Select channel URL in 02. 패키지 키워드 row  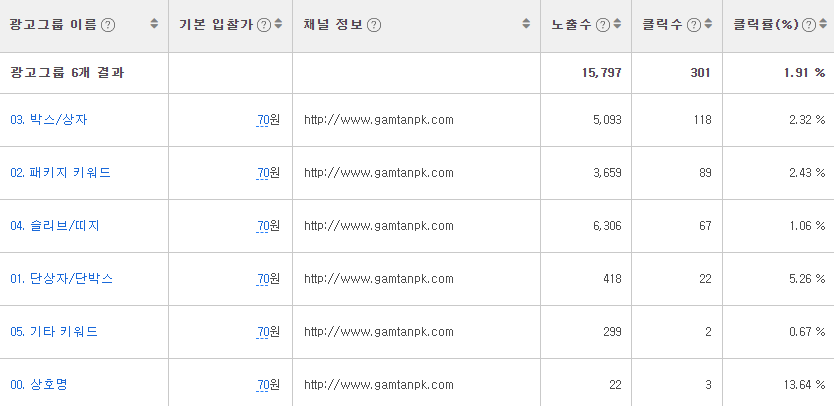pos(379,173)
